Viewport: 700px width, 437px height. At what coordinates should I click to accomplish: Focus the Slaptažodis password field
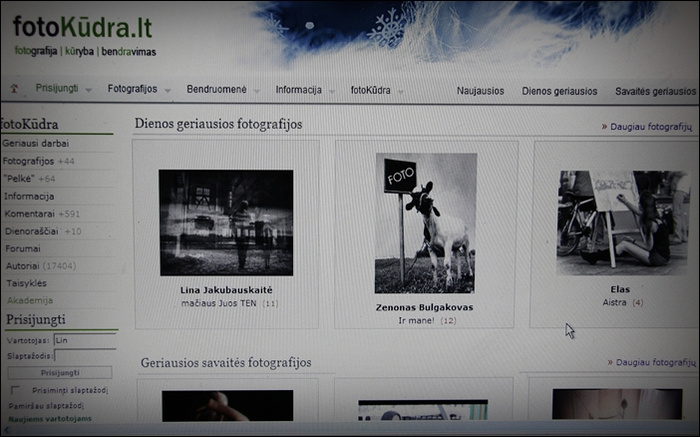pos(83,356)
